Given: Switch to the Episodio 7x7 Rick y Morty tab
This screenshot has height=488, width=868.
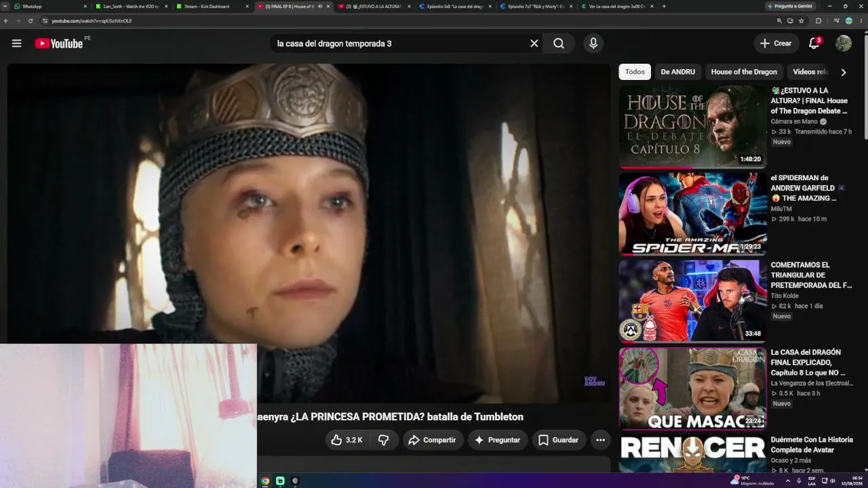Looking at the screenshot, I should click(x=535, y=6).
